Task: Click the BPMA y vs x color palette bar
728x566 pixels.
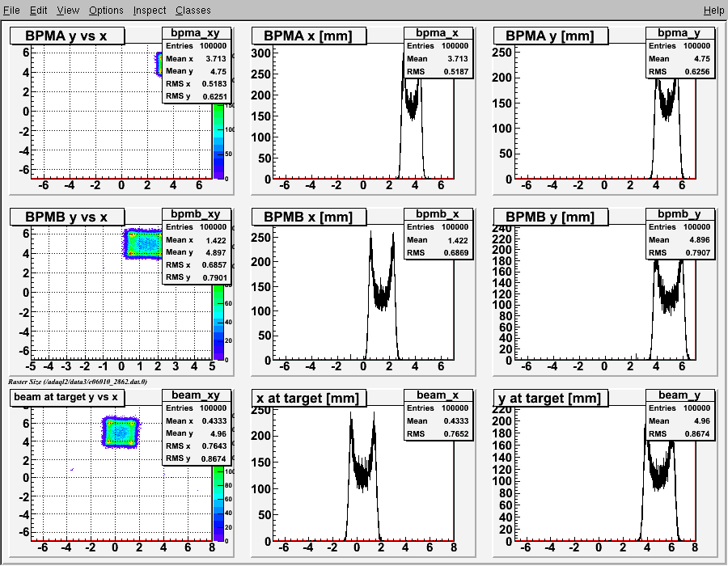Action: 218,141
